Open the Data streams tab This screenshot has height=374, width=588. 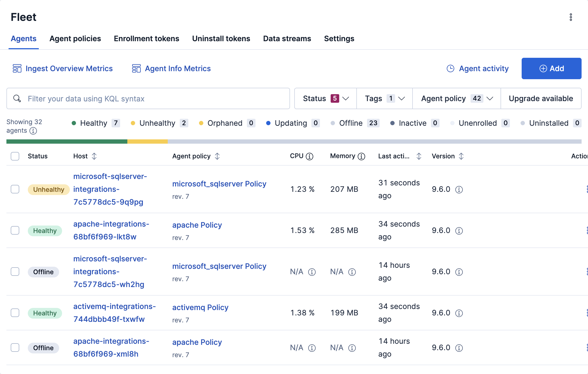click(x=287, y=39)
